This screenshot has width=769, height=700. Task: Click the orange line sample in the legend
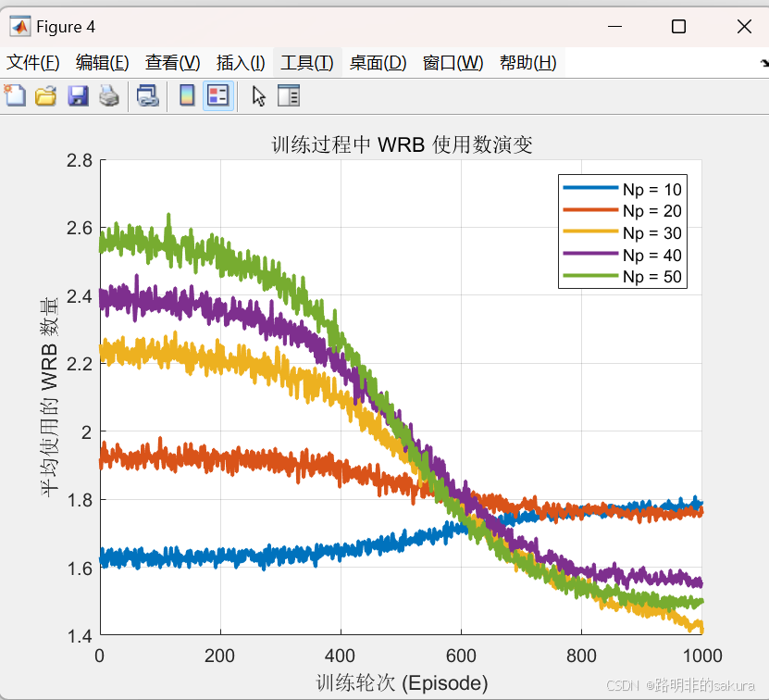[590, 209]
